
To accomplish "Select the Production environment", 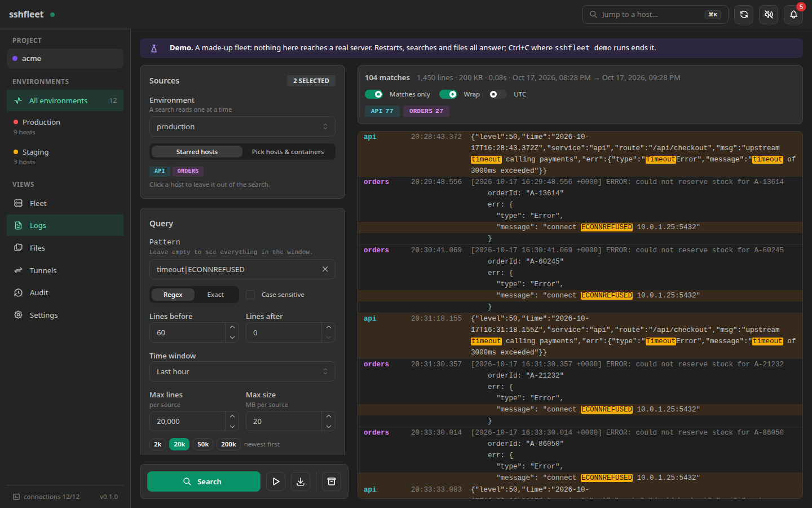I will [x=65, y=126].
